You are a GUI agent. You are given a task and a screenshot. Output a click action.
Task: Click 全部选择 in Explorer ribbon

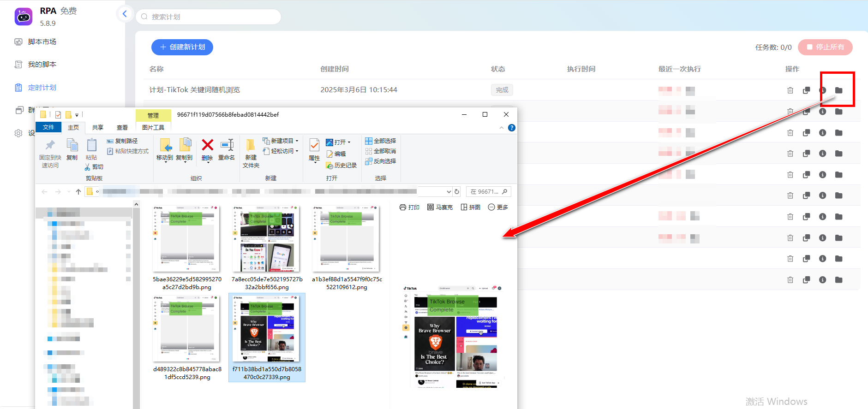381,141
